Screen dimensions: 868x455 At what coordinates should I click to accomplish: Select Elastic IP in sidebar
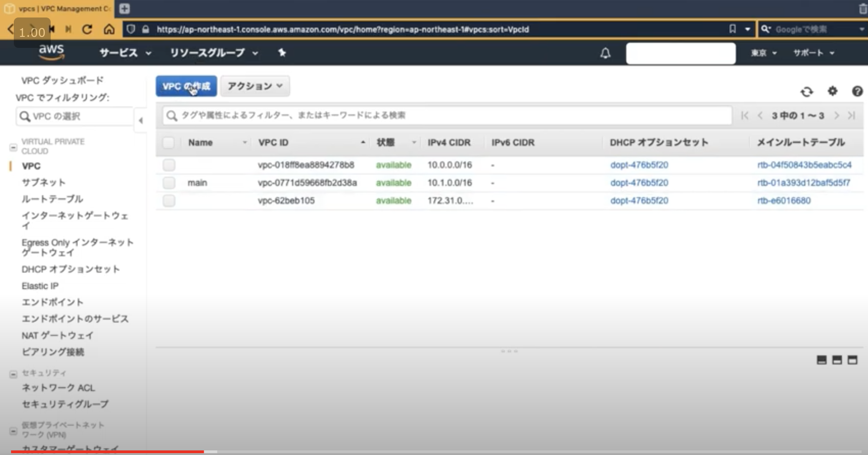tap(40, 286)
